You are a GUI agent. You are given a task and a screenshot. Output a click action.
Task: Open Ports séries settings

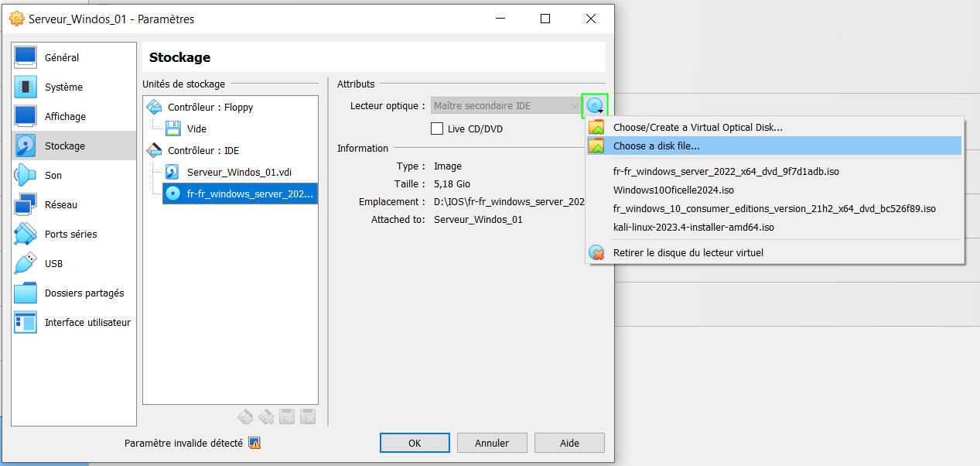point(70,235)
